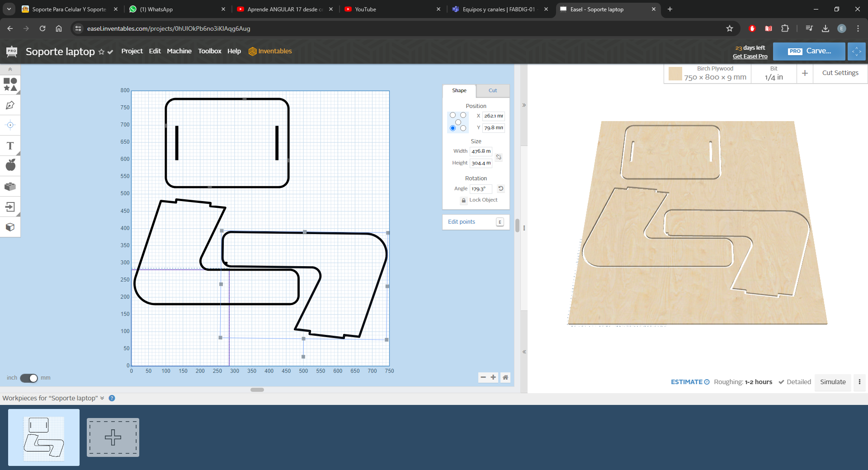Check the project saved status icon
This screenshot has height=470, width=868.
click(x=110, y=52)
